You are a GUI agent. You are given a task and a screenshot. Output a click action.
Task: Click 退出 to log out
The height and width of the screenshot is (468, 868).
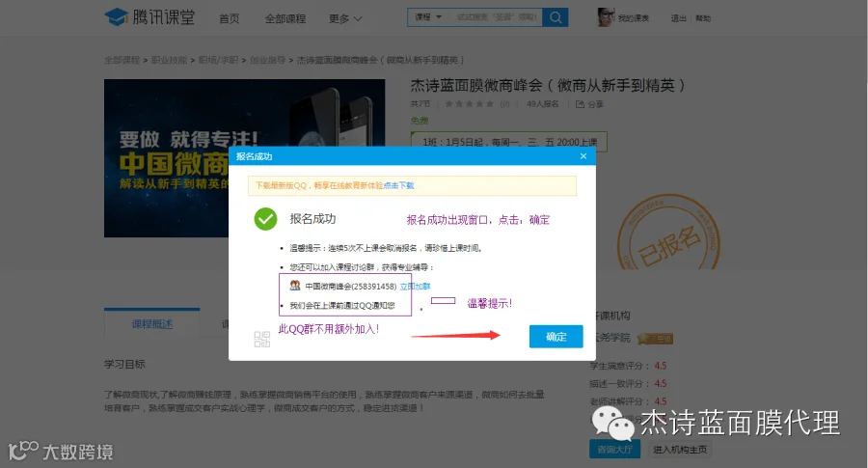[x=678, y=18]
